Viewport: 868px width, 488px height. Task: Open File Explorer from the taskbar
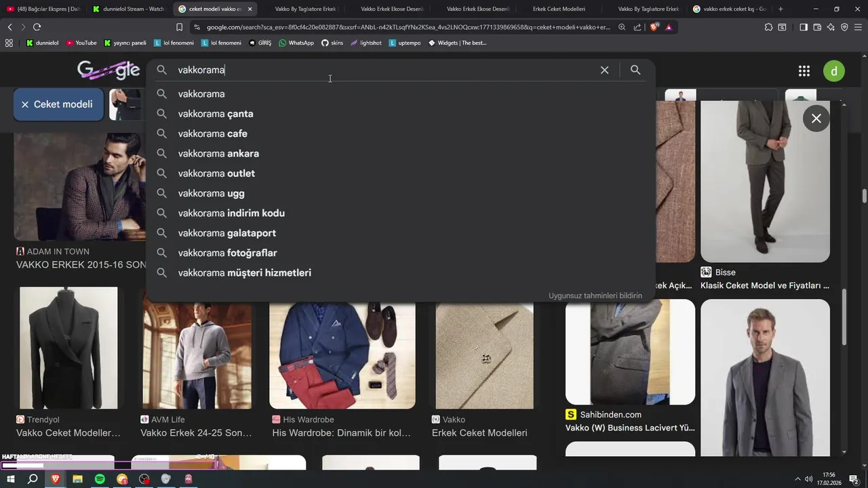[x=77, y=479]
